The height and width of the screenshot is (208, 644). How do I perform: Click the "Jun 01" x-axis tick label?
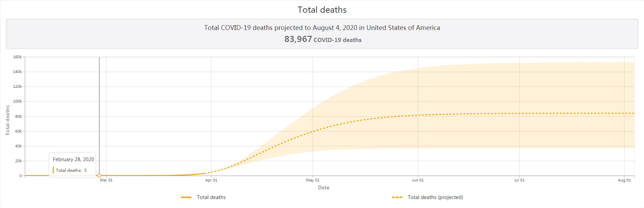click(x=417, y=180)
